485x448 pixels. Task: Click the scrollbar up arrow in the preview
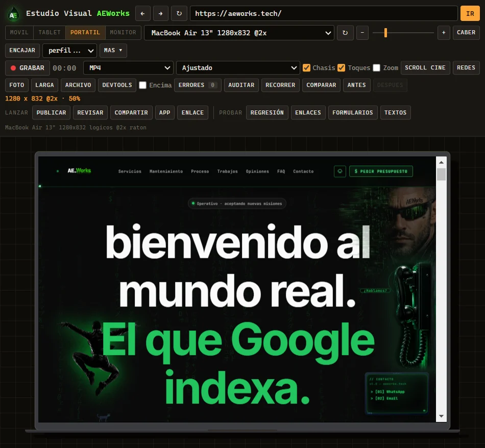click(441, 162)
